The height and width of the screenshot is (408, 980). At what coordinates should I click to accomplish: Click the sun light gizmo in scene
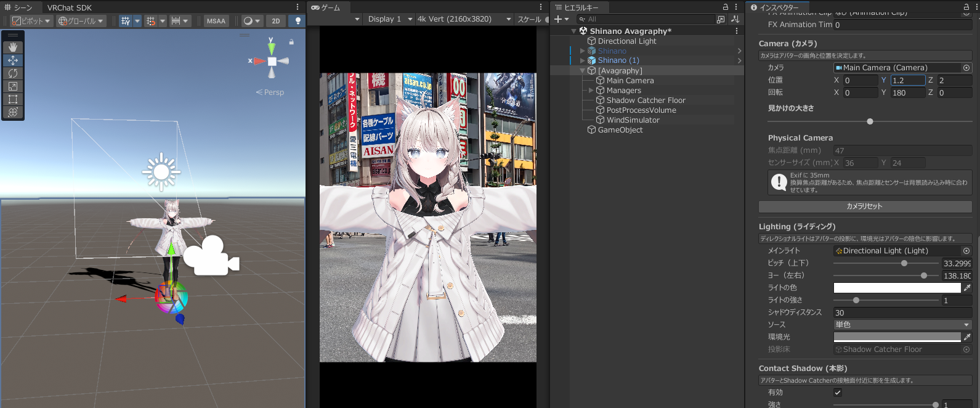(x=161, y=172)
